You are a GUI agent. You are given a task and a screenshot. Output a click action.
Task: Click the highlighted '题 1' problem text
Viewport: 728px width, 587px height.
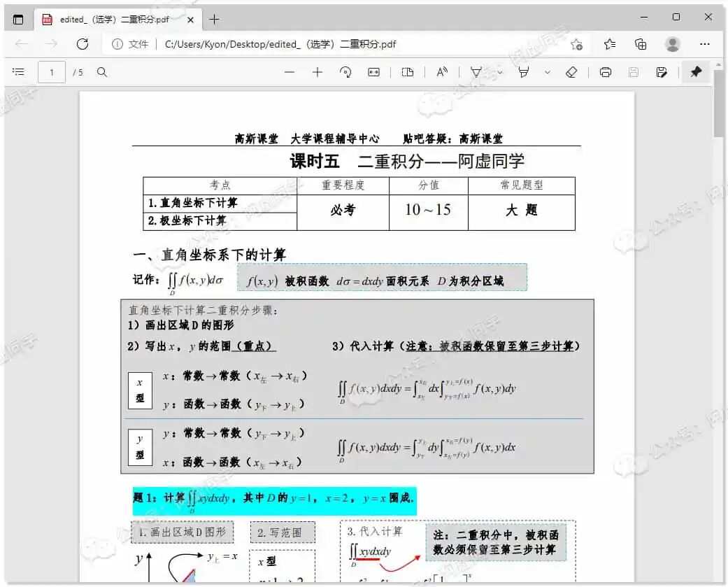click(274, 500)
